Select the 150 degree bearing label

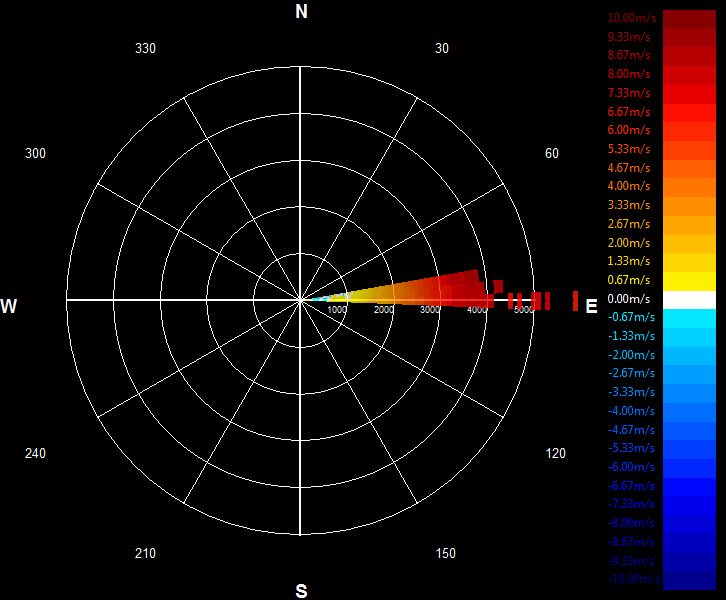point(445,553)
